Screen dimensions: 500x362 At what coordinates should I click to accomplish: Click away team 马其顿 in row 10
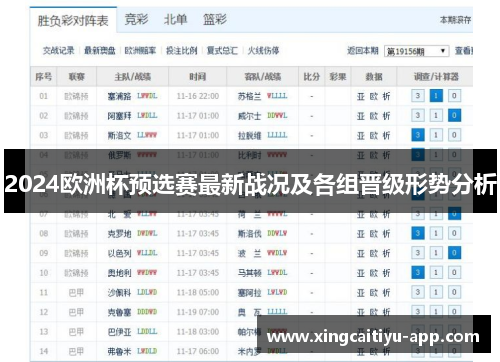click(249, 273)
